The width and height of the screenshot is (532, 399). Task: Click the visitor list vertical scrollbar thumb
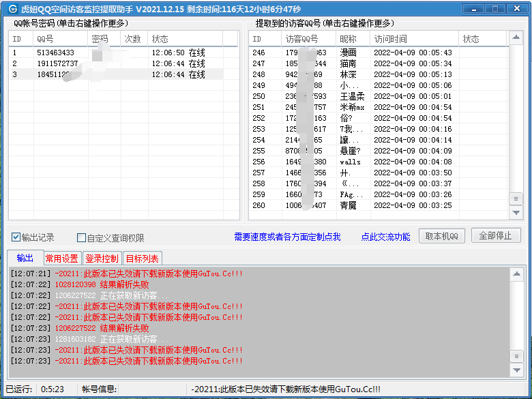pyautogui.click(x=517, y=198)
